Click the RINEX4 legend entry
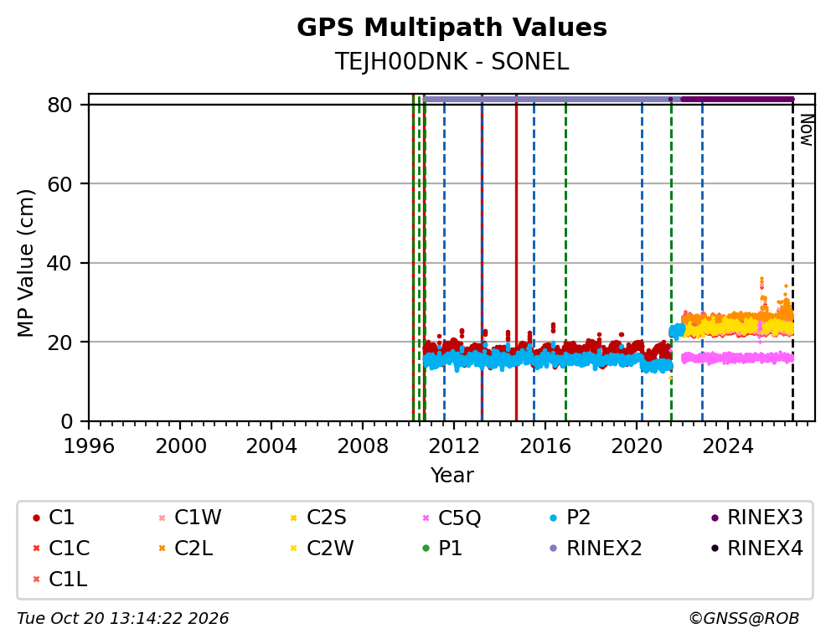 (757, 549)
